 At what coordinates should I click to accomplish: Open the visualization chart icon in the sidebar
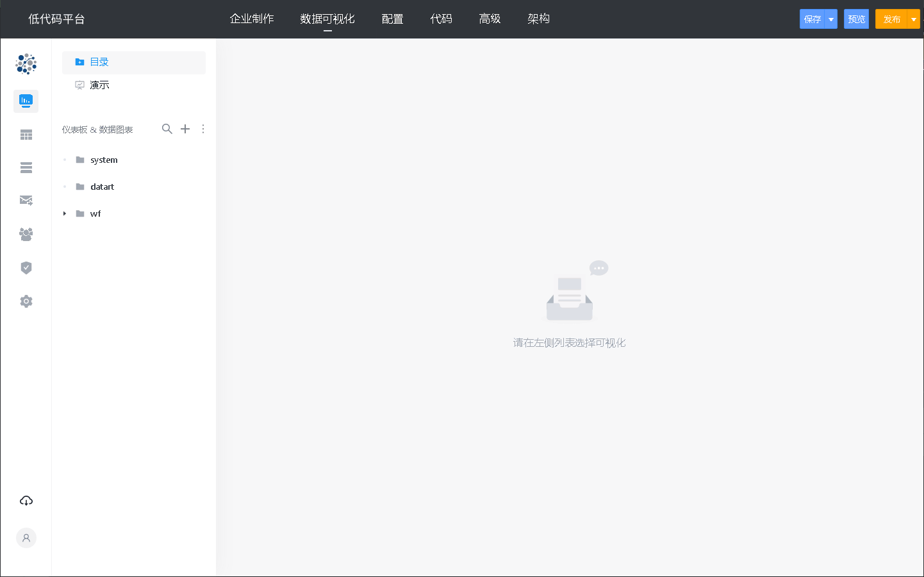[26, 101]
